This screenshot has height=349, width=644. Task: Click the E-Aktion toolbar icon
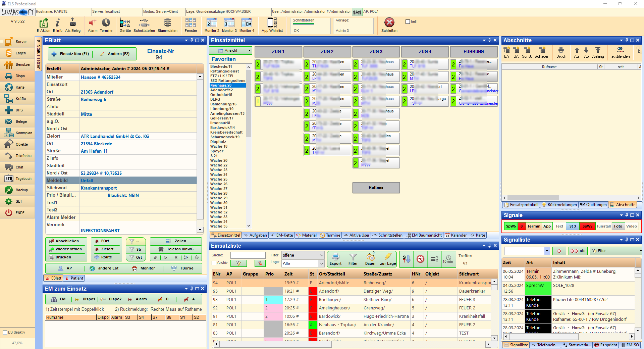tap(43, 23)
